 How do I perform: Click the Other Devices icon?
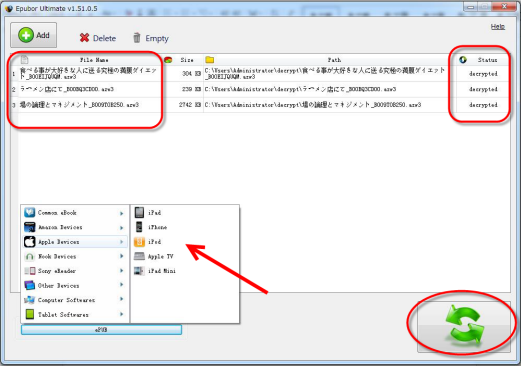pyautogui.click(x=30, y=285)
